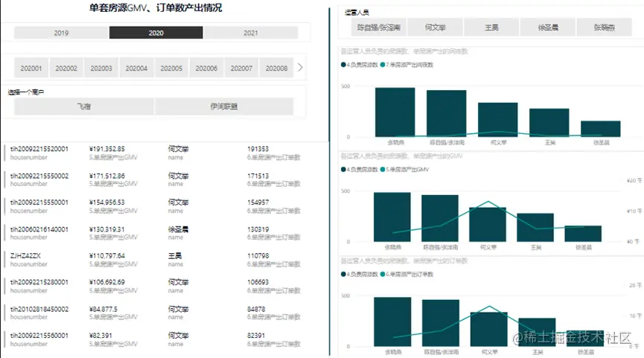Filter by month 202002

66,68
